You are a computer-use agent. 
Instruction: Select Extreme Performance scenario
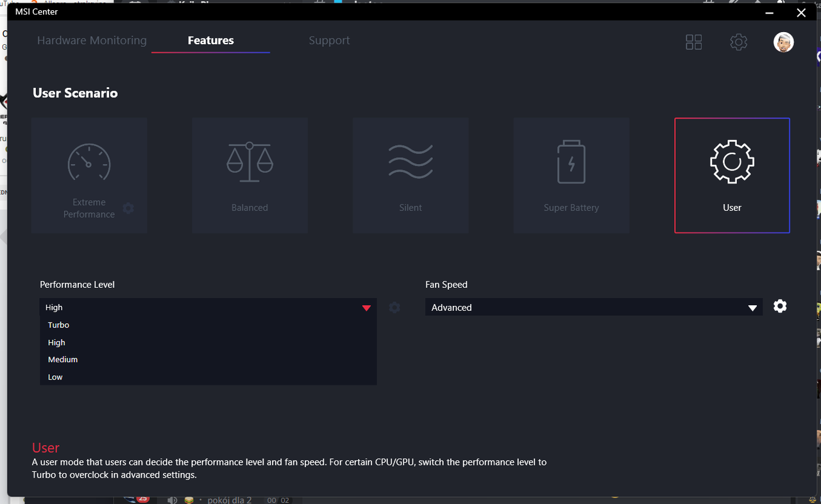click(89, 175)
